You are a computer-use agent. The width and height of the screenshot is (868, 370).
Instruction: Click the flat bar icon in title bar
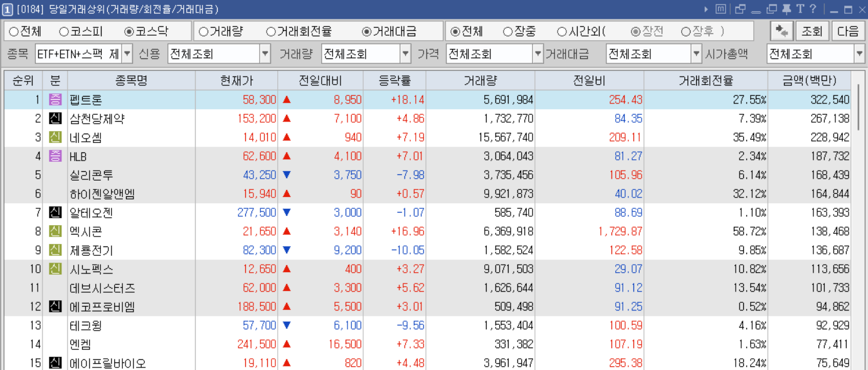click(756, 11)
